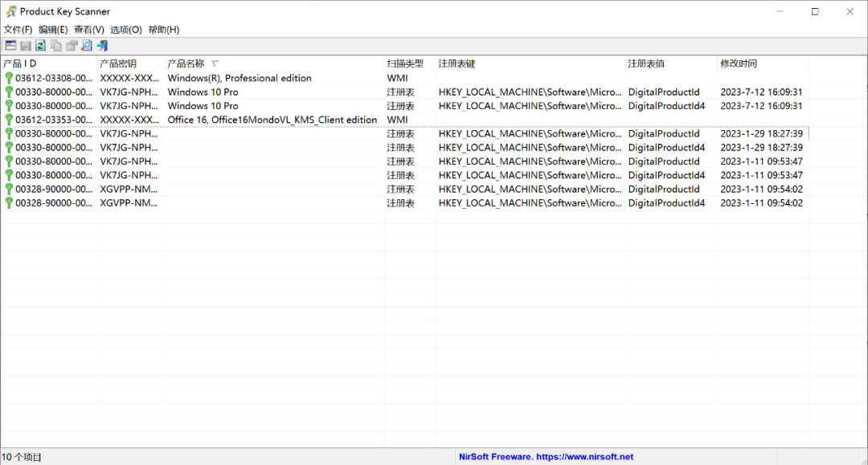Open the 编辑(E) menu
This screenshot has height=465, width=868.
pos(53,30)
